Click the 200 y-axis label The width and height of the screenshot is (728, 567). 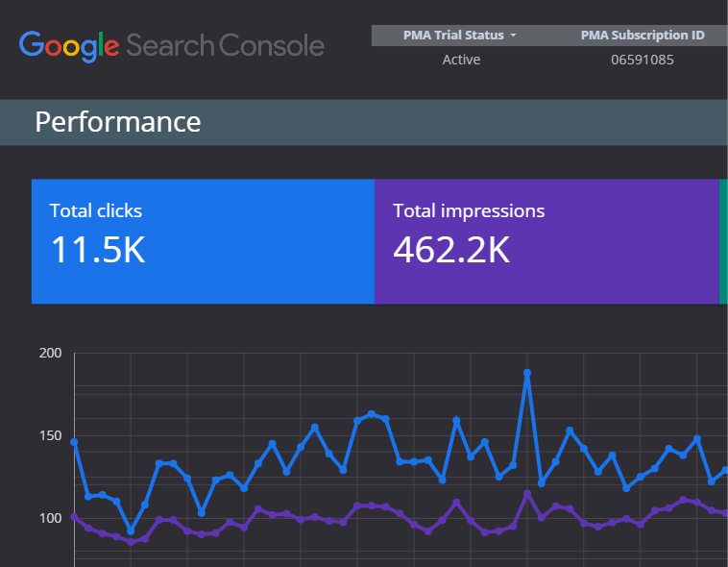tap(50, 354)
